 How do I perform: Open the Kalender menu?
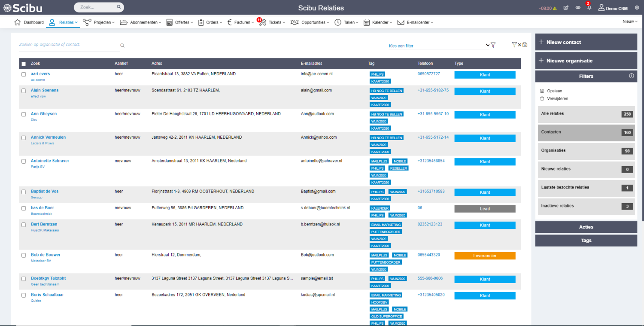pyautogui.click(x=377, y=22)
